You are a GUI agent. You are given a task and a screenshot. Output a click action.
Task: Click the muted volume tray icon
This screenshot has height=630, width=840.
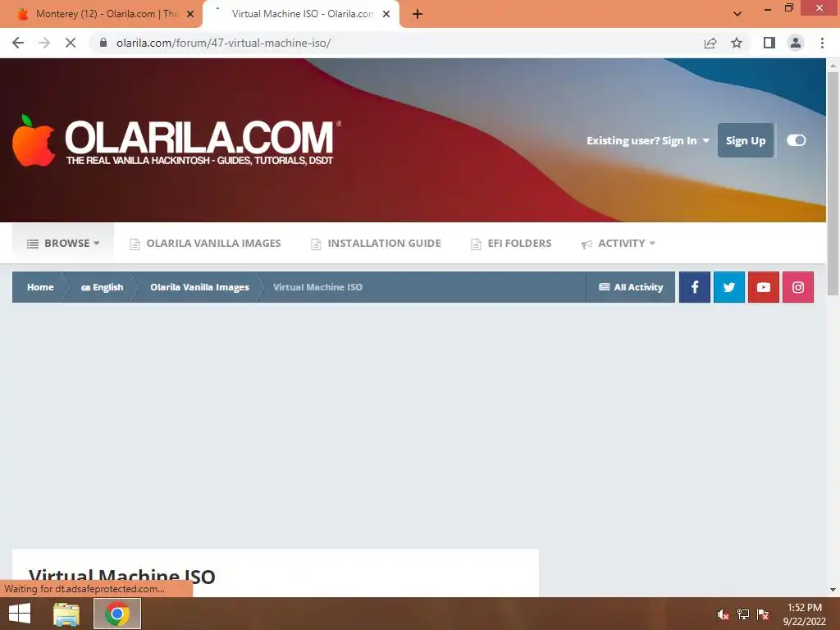723,614
